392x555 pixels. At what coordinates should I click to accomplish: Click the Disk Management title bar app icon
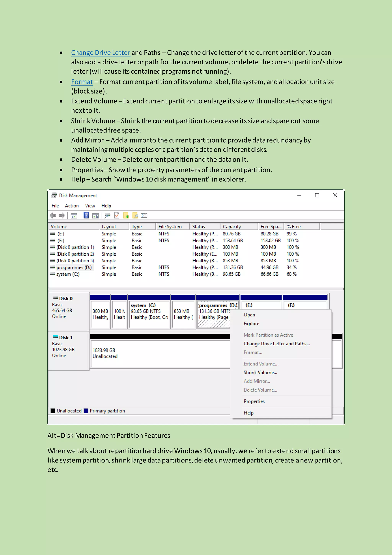tap(54, 195)
